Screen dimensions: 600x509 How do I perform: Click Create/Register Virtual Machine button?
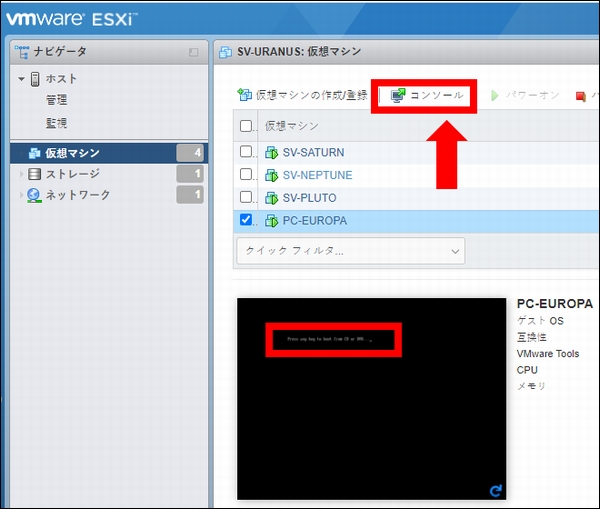click(302, 95)
